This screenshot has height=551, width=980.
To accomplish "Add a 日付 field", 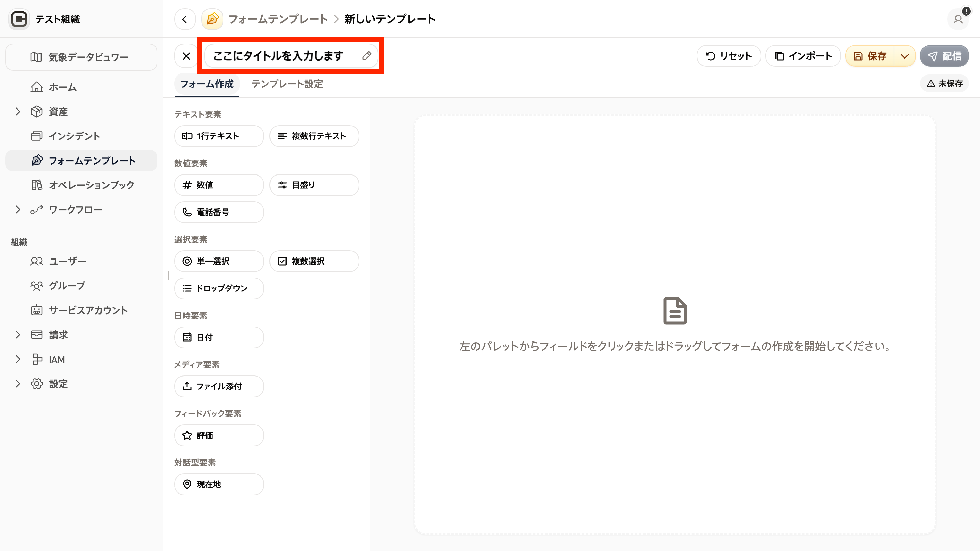I will [219, 337].
